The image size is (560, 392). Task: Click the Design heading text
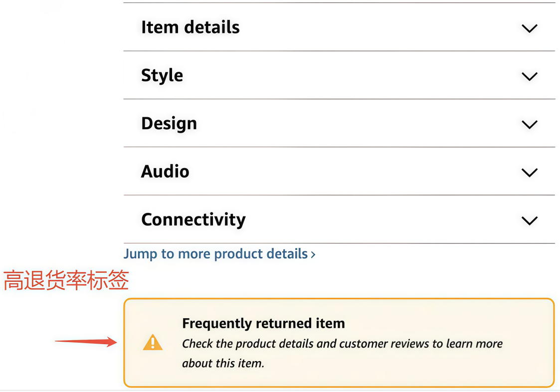point(169,123)
